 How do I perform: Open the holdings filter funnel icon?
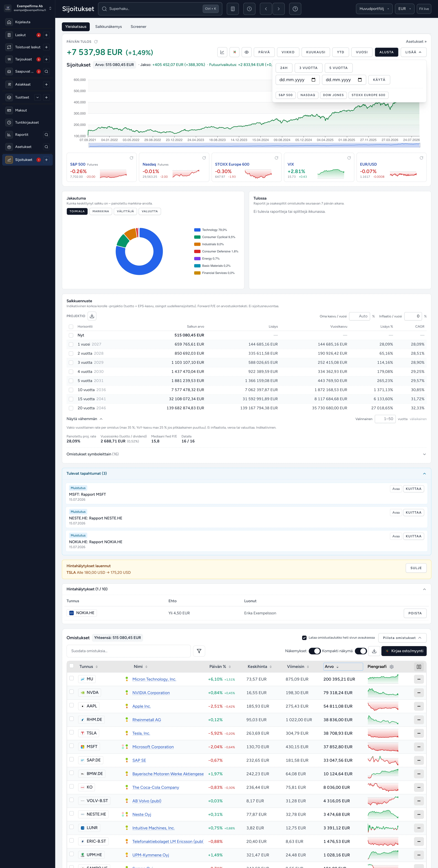coord(199,651)
